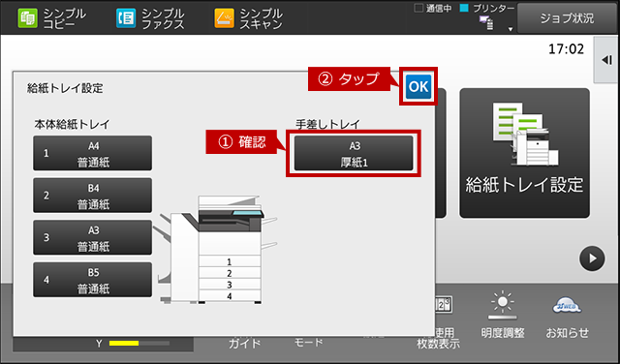
Task: Tap the ジョブ状況 job status button
Action: [567, 18]
